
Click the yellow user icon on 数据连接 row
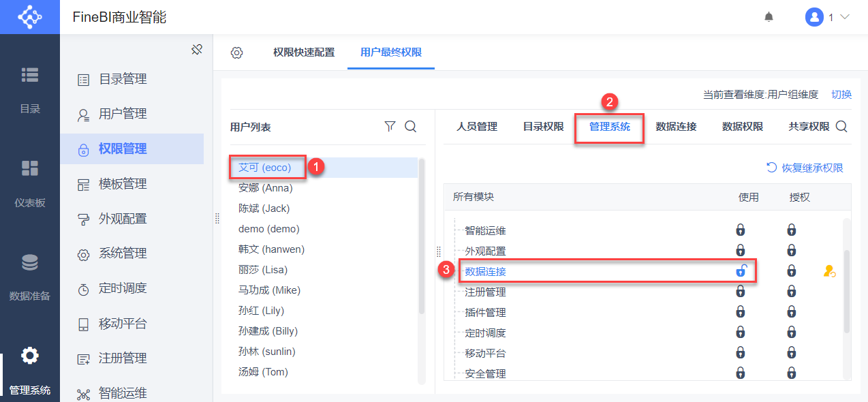point(829,271)
